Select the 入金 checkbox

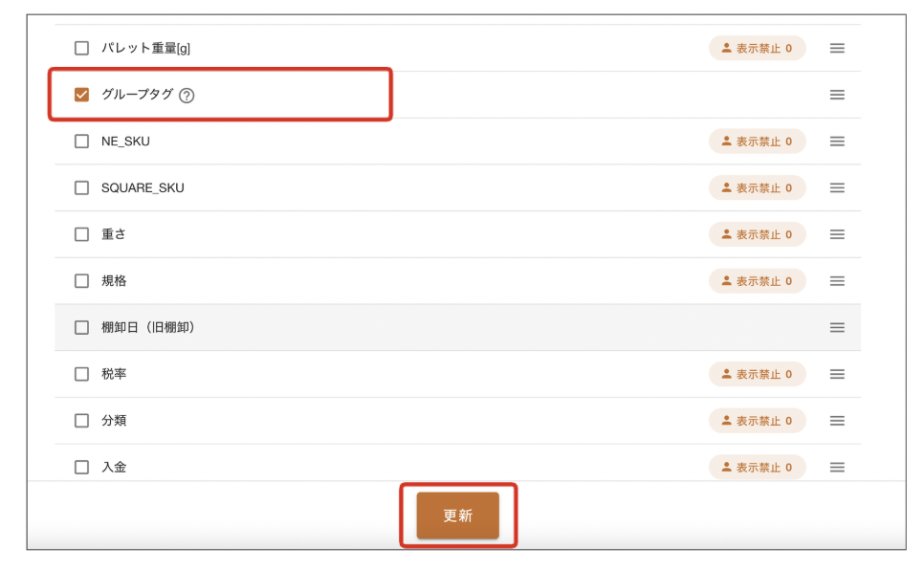(x=82, y=468)
